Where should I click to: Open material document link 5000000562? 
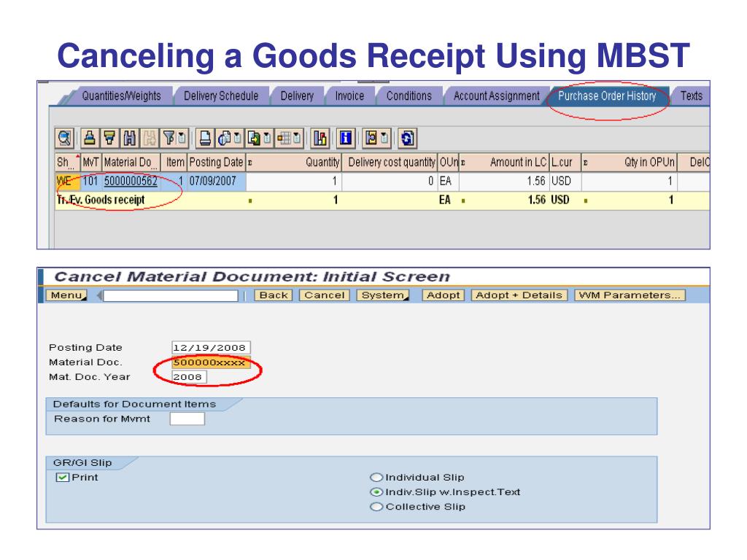(x=131, y=181)
